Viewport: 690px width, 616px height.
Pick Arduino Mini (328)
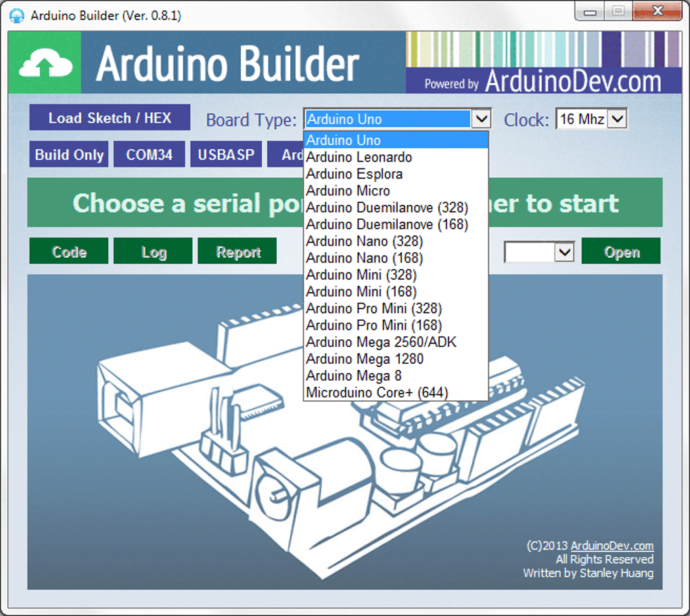coord(396,275)
